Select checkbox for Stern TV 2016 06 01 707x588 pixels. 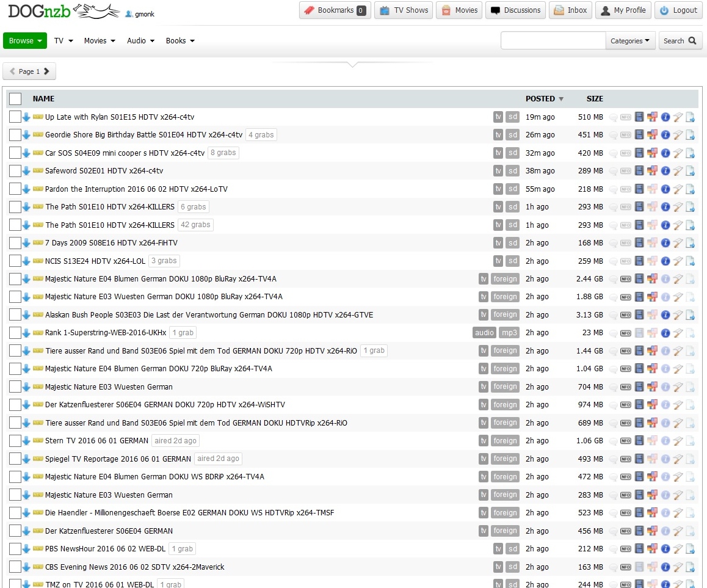point(15,441)
